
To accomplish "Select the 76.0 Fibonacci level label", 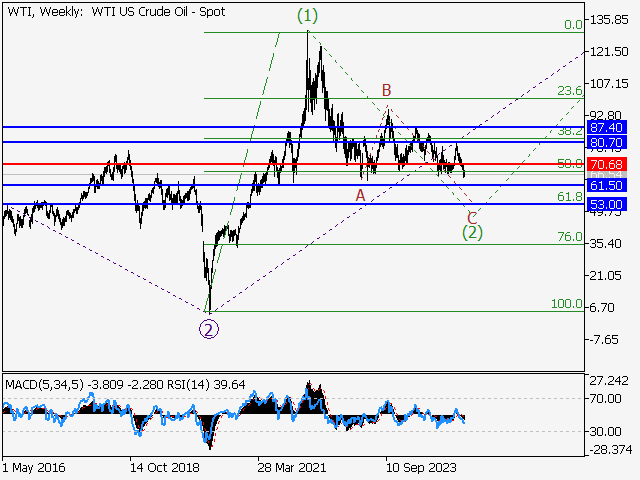I will tap(569, 237).
